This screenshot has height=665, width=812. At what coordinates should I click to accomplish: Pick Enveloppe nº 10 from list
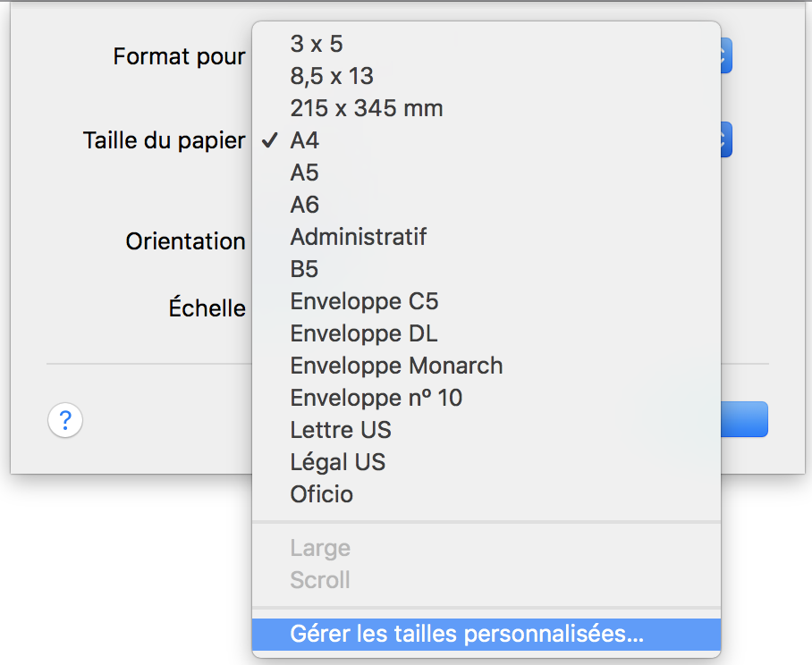[376, 398]
